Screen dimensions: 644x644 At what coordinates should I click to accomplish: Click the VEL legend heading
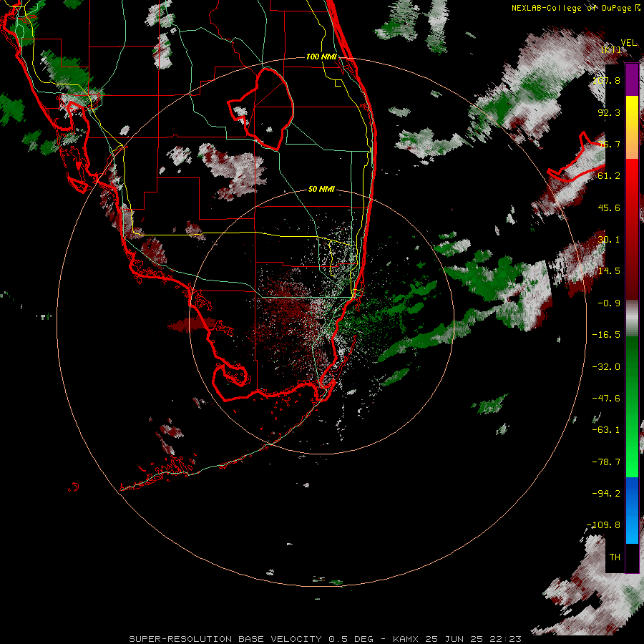pyautogui.click(x=628, y=43)
